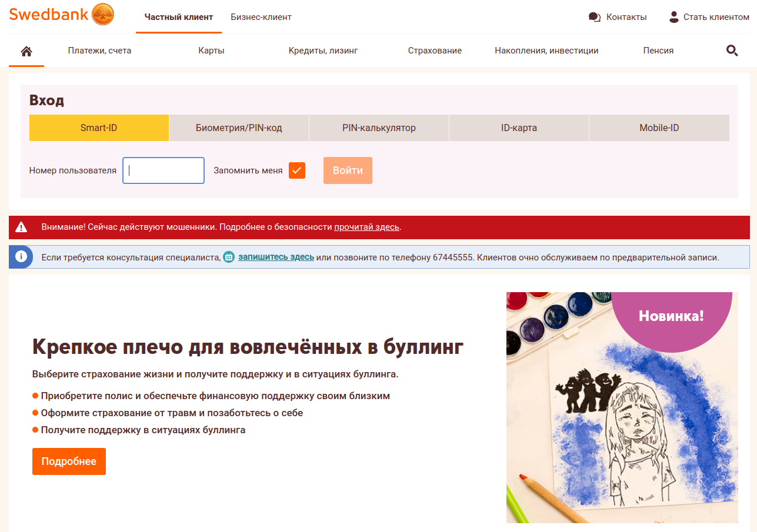Click the Крепкое плечо для вовлечённых в буллинг headline
This screenshot has height=532, width=757.
point(248,347)
